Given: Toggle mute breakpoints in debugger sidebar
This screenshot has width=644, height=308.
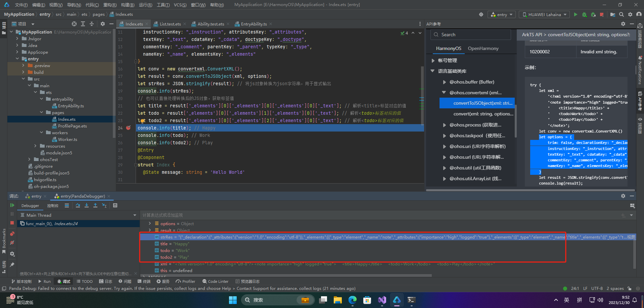Looking at the screenshot, I should (12, 243).
